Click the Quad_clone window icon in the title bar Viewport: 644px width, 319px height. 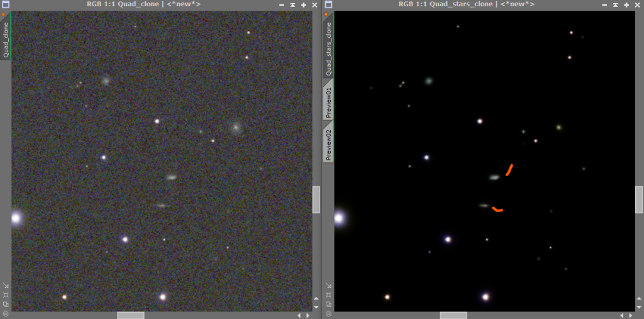click(6, 5)
